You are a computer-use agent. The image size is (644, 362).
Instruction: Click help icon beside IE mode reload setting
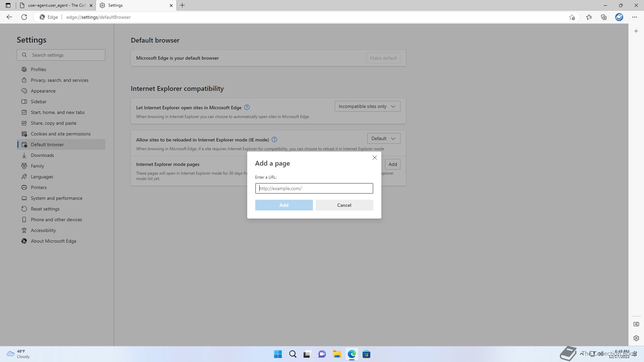click(x=274, y=139)
